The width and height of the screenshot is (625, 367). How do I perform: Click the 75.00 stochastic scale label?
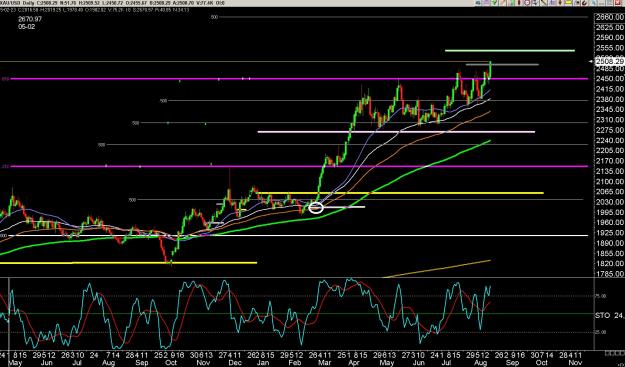click(601, 296)
